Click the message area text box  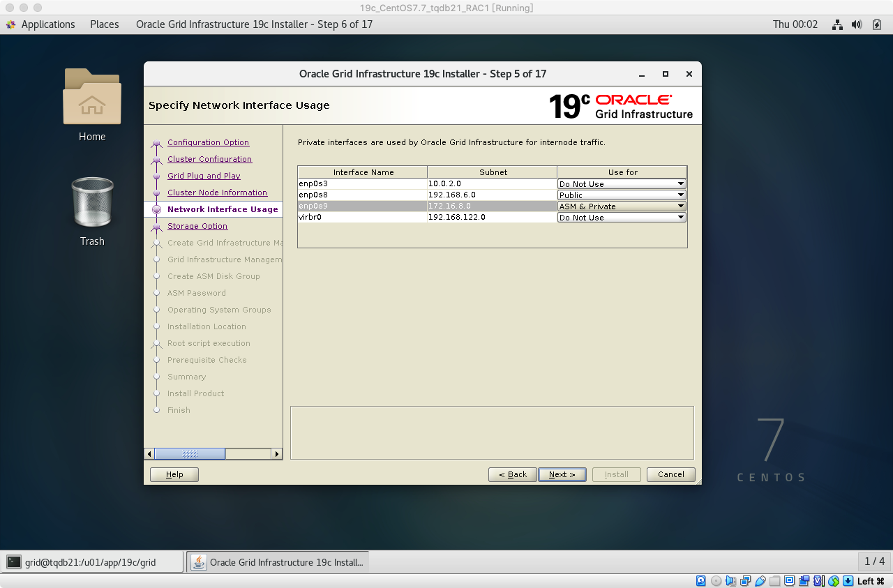click(x=492, y=432)
